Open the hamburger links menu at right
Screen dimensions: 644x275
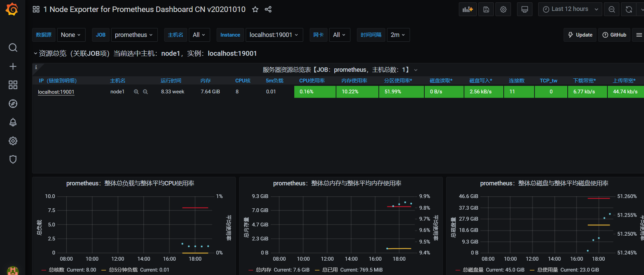(x=639, y=35)
